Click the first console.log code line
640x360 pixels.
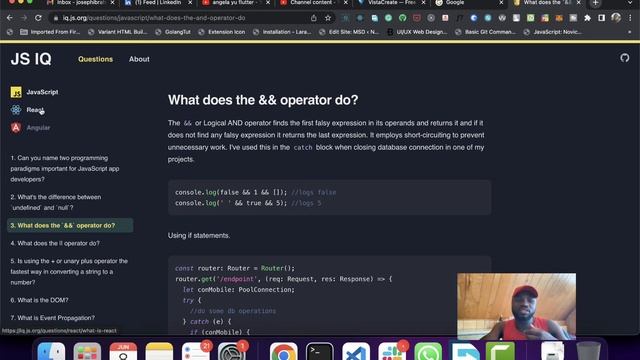[x=256, y=192]
